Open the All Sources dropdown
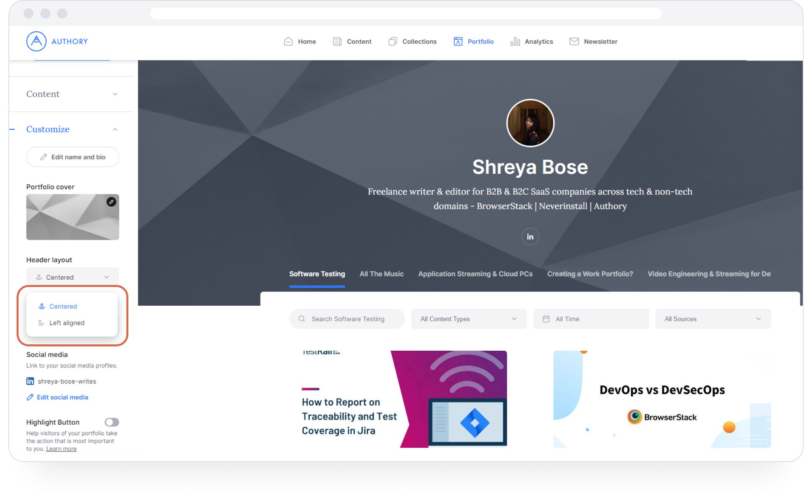Viewport: 812px width, 504px height. point(713,319)
